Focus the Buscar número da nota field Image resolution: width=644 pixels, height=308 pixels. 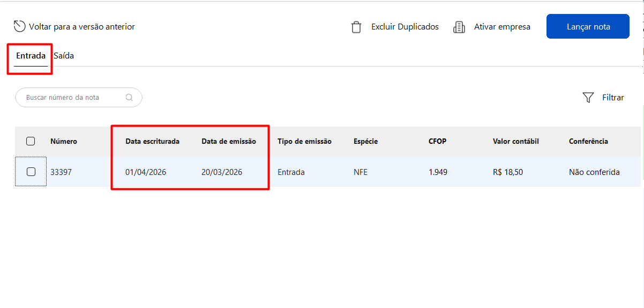pos(79,98)
